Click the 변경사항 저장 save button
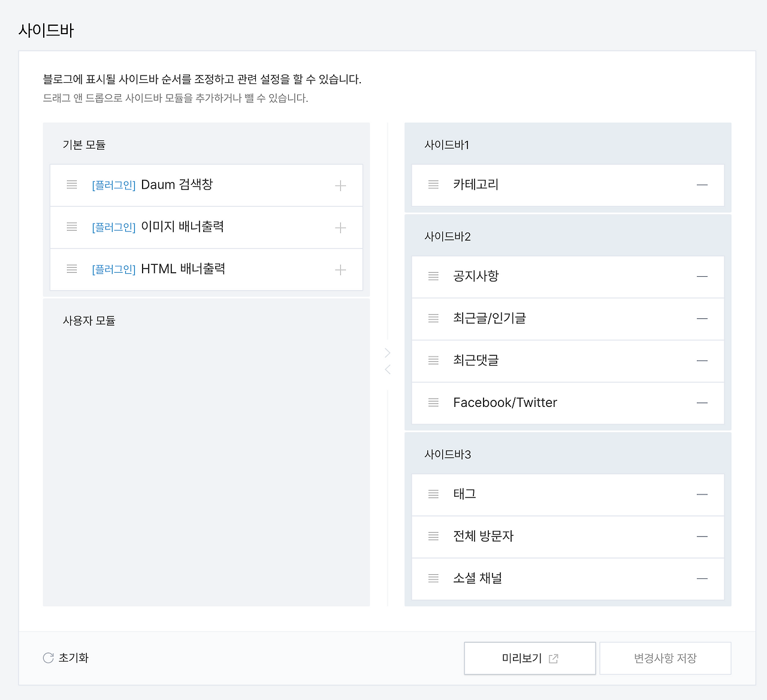The width and height of the screenshot is (767, 700). pyautogui.click(x=665, y=657)
